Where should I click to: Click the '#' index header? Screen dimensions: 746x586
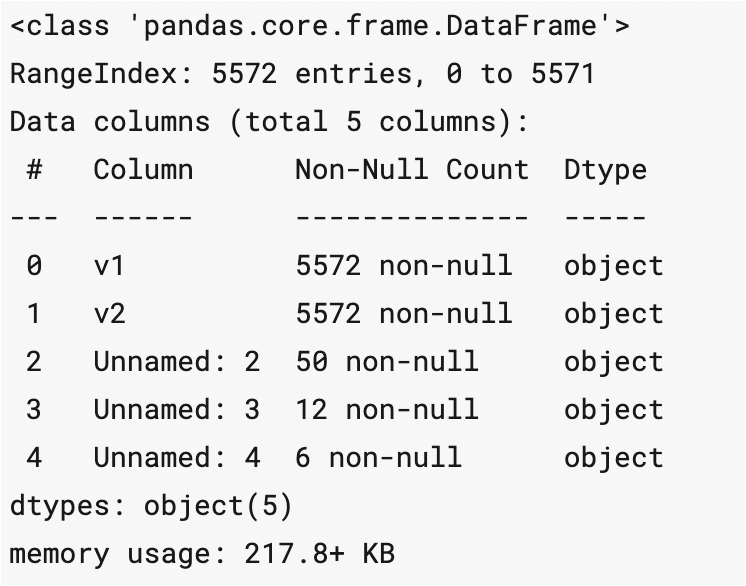point(34,169)
